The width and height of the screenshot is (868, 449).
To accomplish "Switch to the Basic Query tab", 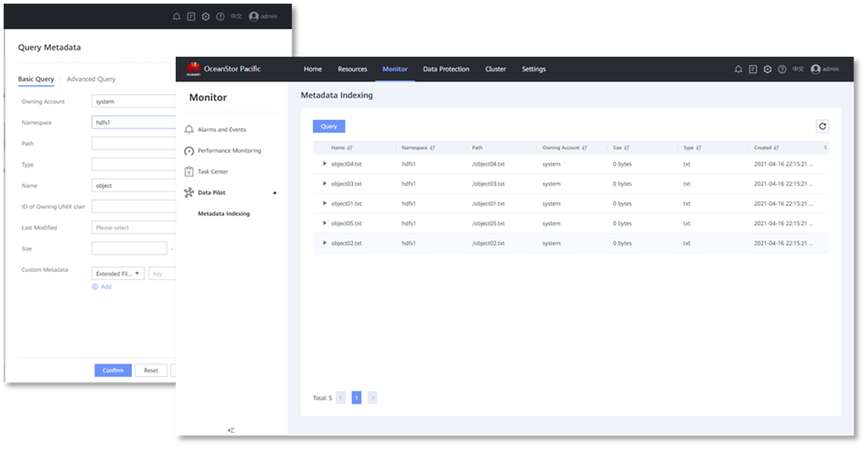I will point(36,79).
